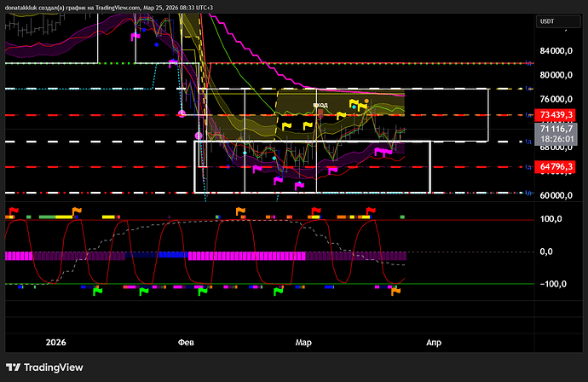The image size is (588, 382).
Task: Click the orange dot above the yellow flags
Action: (366, 101)
